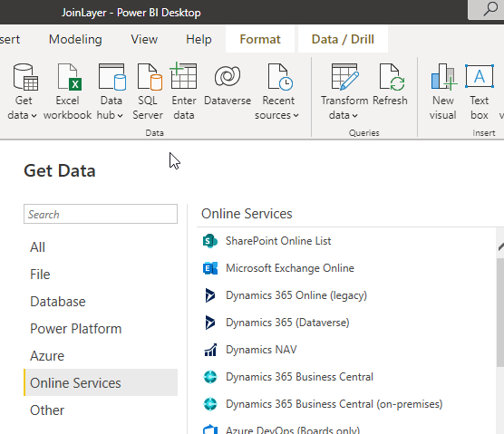
Task: Click the Excel workbook icon
Action: [68, 77]
